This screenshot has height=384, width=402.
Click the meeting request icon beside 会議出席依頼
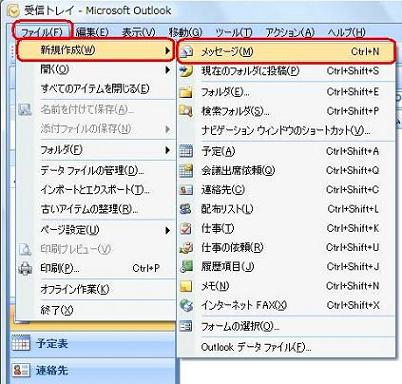click(186, 171)
